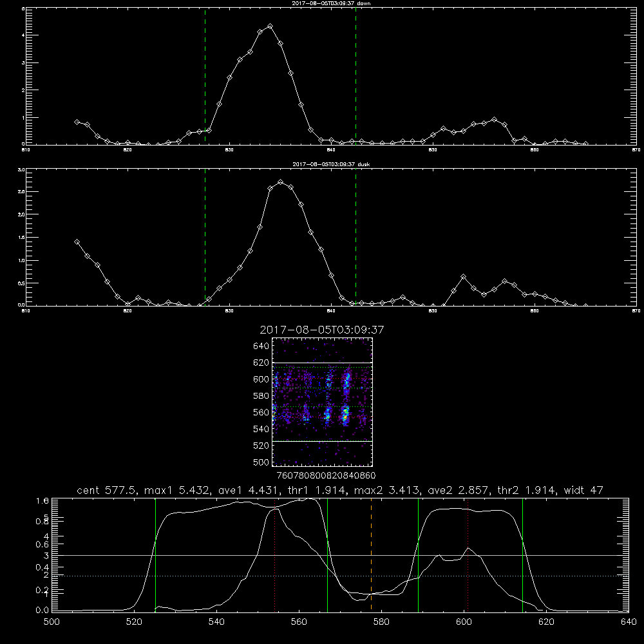This screenshot has width=644, height=644.
Task: Click the left green dashed line in the dawn plot
Action: click(205, 76)
